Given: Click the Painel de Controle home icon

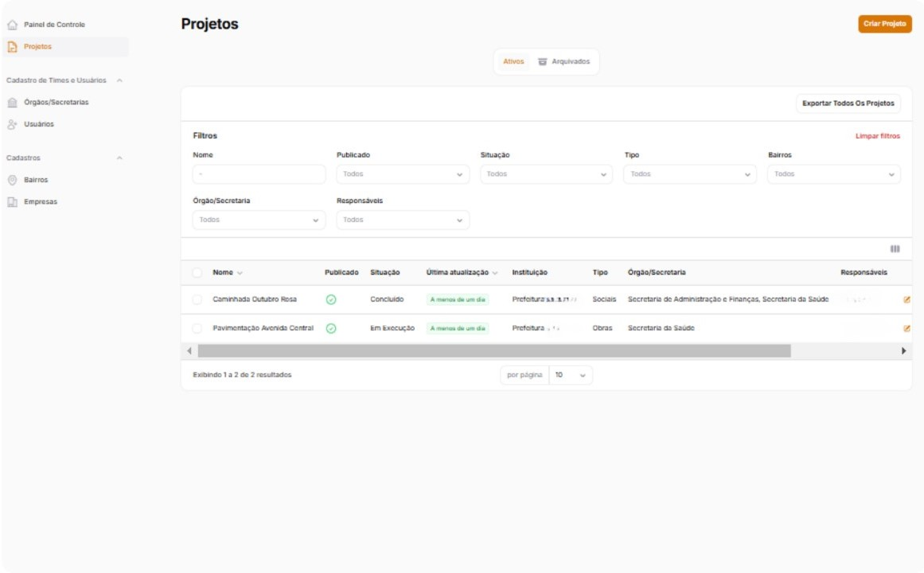Looking at the screenshot, I should coord(12,25).
